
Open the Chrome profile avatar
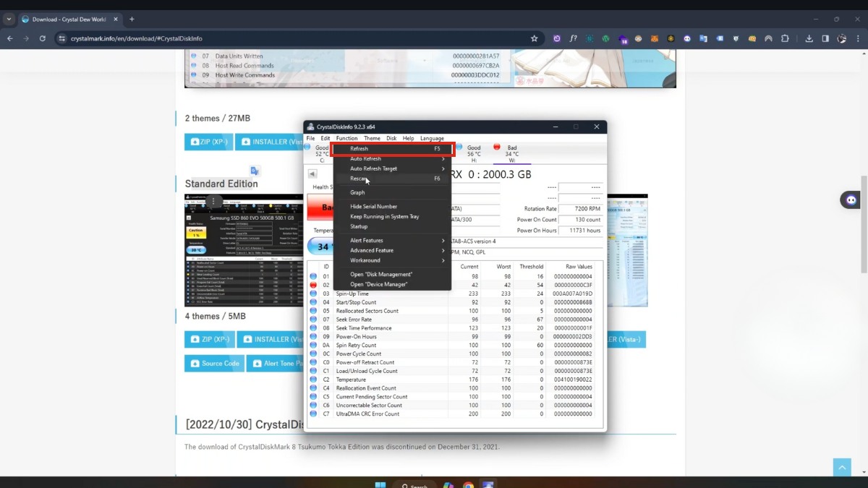842,38
